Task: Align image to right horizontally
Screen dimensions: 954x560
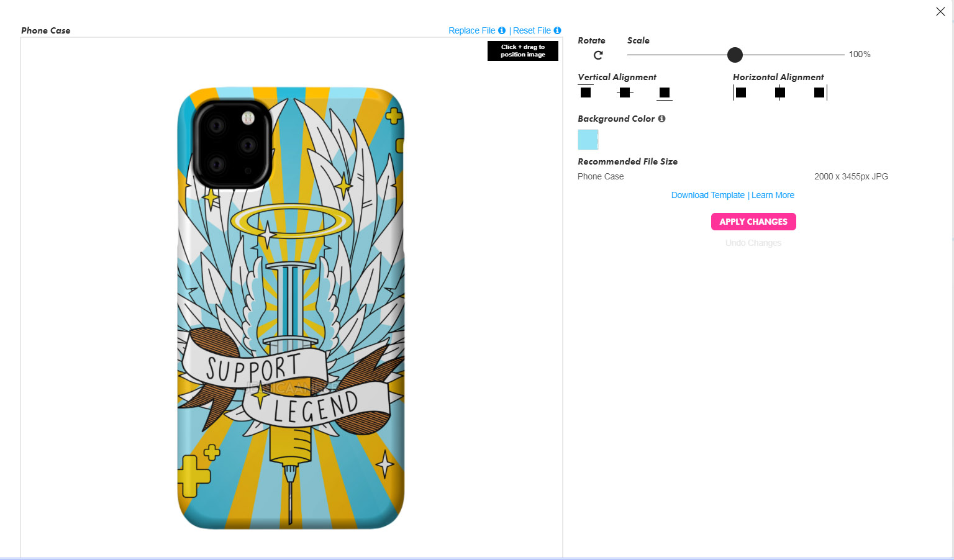Action: (x=820, y=93)
